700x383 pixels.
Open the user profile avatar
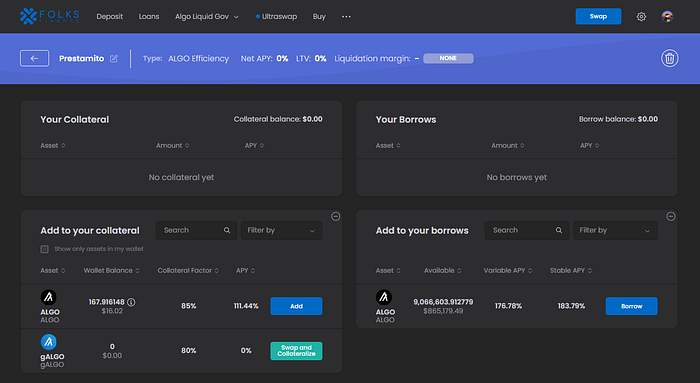(667, 17)
